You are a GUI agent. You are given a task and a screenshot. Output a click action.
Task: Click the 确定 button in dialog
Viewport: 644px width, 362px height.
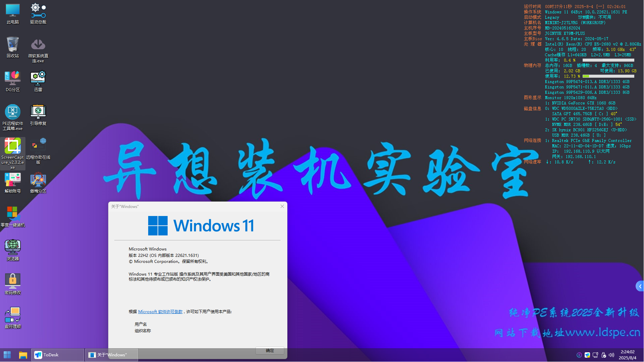pyautogui.click(x=270, y=351)
